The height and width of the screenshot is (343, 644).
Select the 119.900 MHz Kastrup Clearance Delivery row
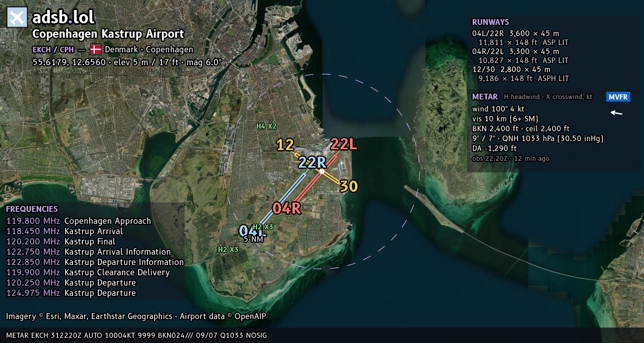click(x=88, y=273)
